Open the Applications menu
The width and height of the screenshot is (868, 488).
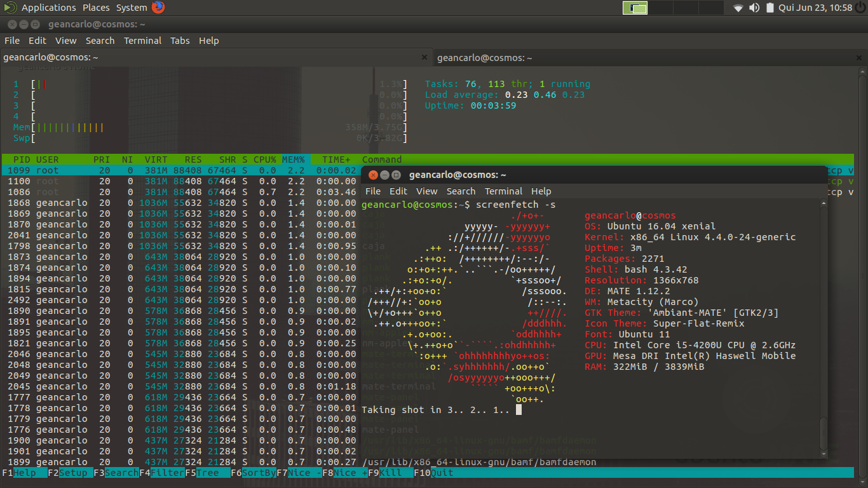(49, 8)
